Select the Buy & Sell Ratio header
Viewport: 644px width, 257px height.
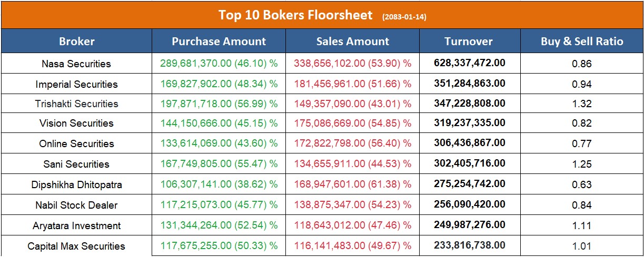[x=582, y=41]
